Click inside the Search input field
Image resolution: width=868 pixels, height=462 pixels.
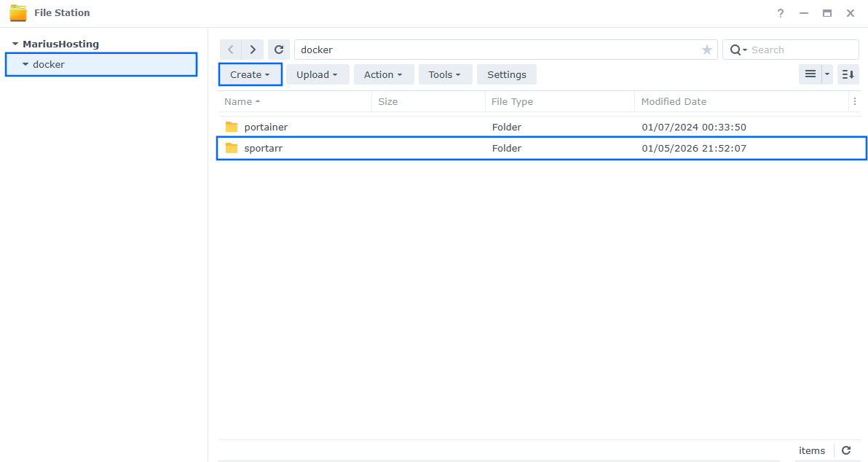pos(794,49)
